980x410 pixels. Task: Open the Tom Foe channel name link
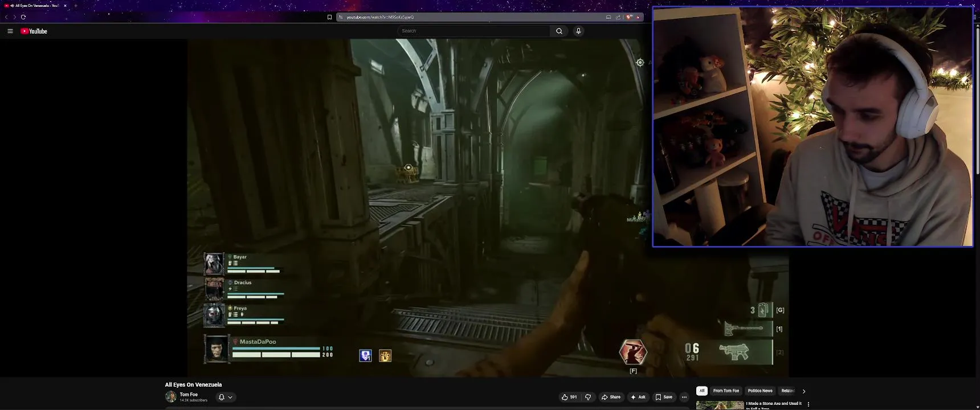(x=189, y=394)
